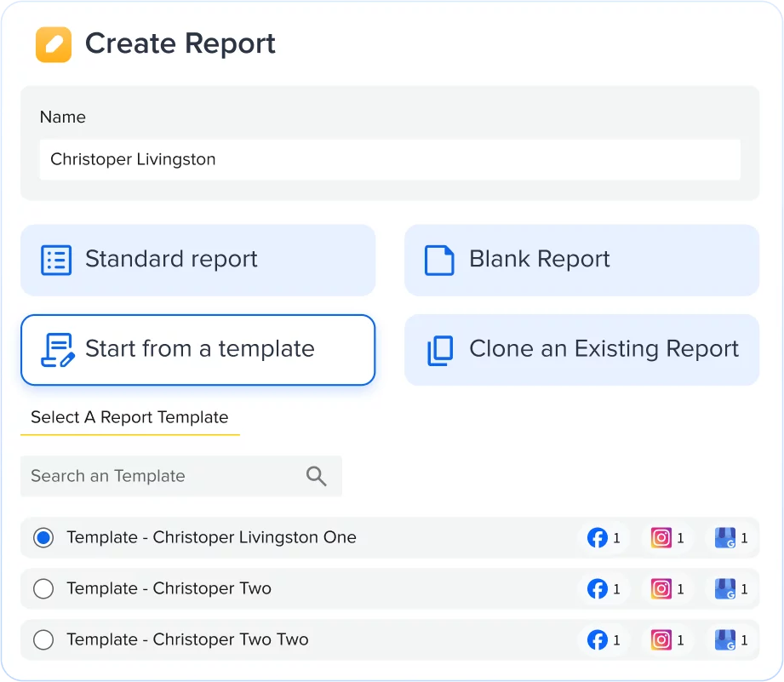Image resolution: width=784 pixels, height=682 pixels.
Task: Switch to the Select A Report Template tab
Action: pos(129,417)
